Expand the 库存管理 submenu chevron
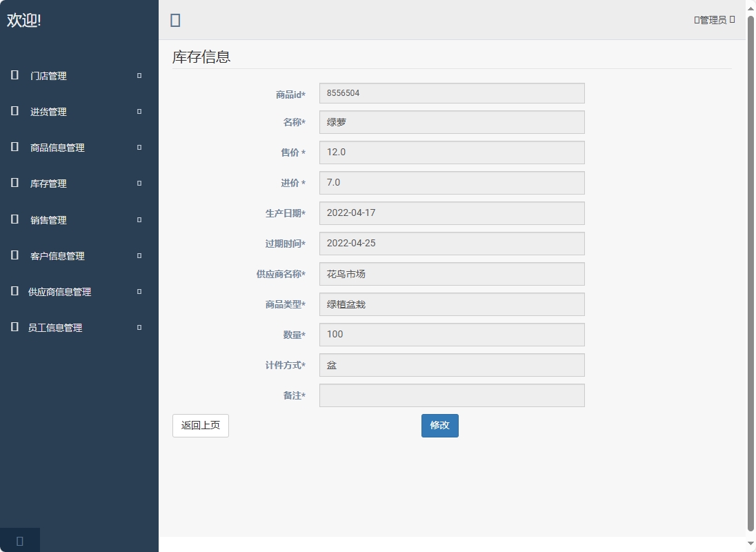 tap(138, 184)
